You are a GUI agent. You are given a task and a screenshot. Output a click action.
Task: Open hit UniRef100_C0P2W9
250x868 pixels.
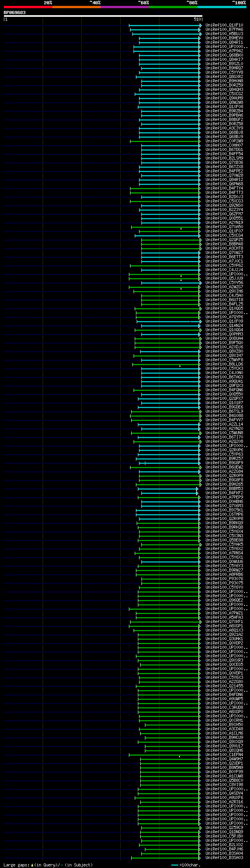point(224,141)
